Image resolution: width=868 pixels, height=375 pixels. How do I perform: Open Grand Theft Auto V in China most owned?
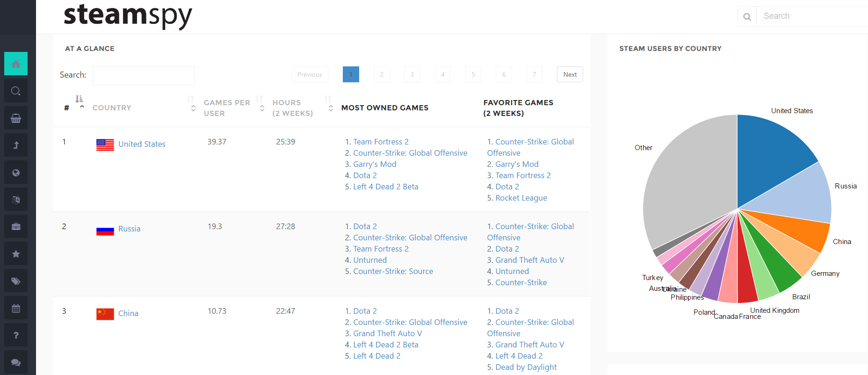[x=388, y=333]
